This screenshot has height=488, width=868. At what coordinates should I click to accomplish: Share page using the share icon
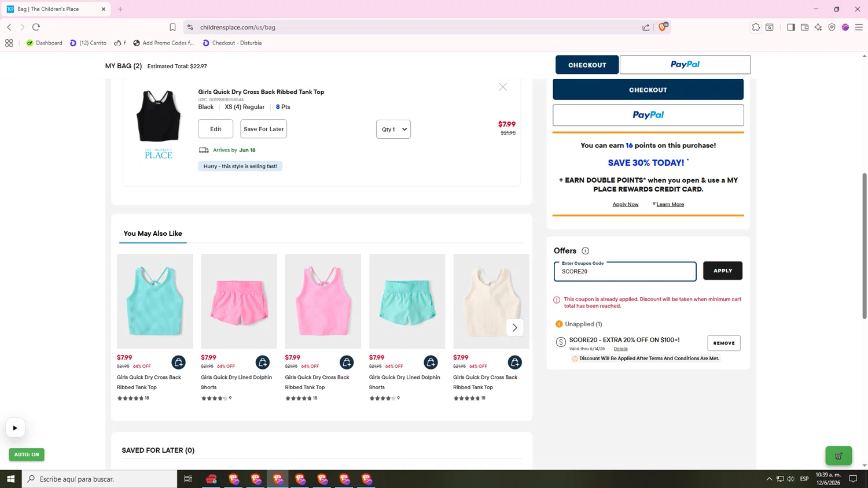click(x=646, y=27)
